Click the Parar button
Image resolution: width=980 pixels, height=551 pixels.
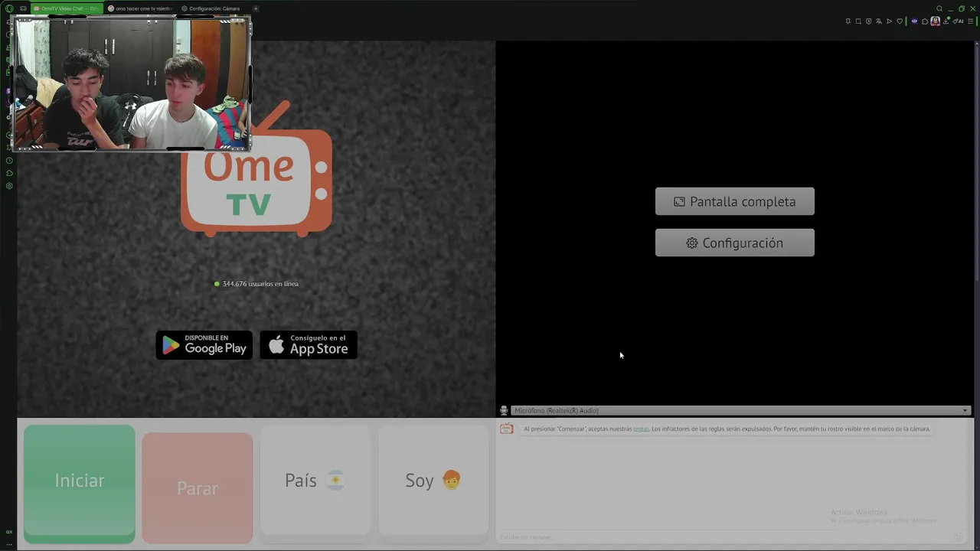pos(198,487)
